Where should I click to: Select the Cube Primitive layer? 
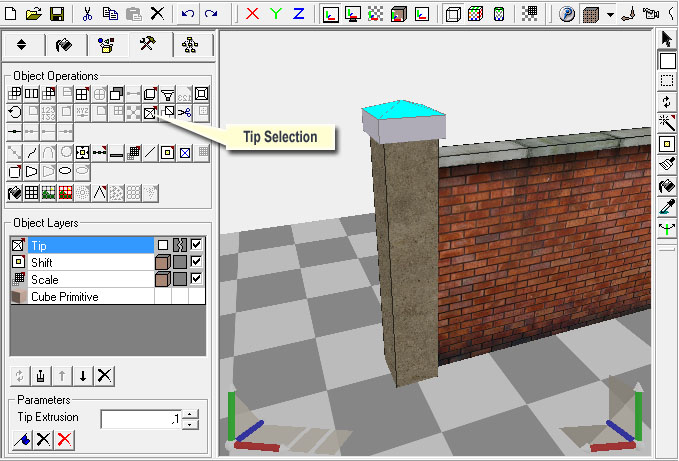(65, 297)
